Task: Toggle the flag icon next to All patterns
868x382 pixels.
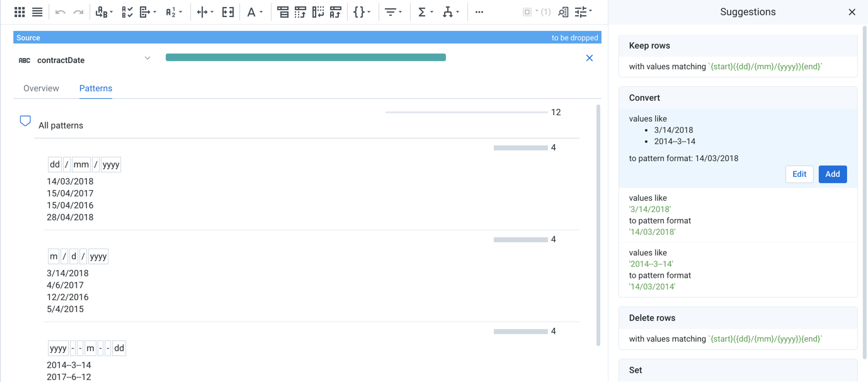Action: pyautogui.click(x=25, y=120)
